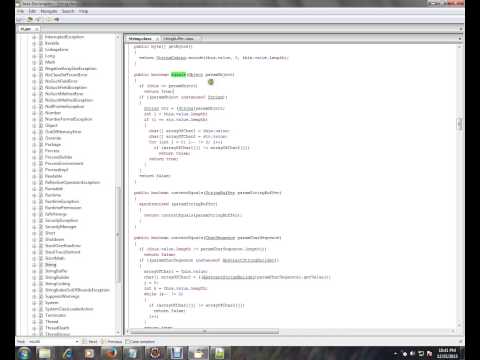Click the Previous find button

(112, 342)
